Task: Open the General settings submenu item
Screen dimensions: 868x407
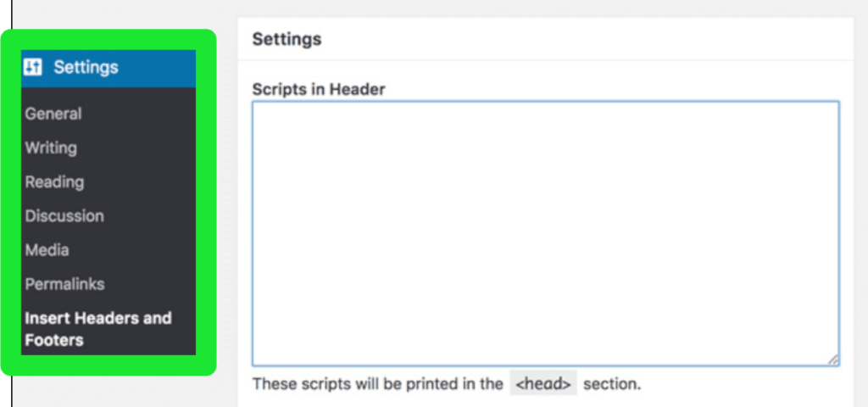Action: tap(53, 114)
